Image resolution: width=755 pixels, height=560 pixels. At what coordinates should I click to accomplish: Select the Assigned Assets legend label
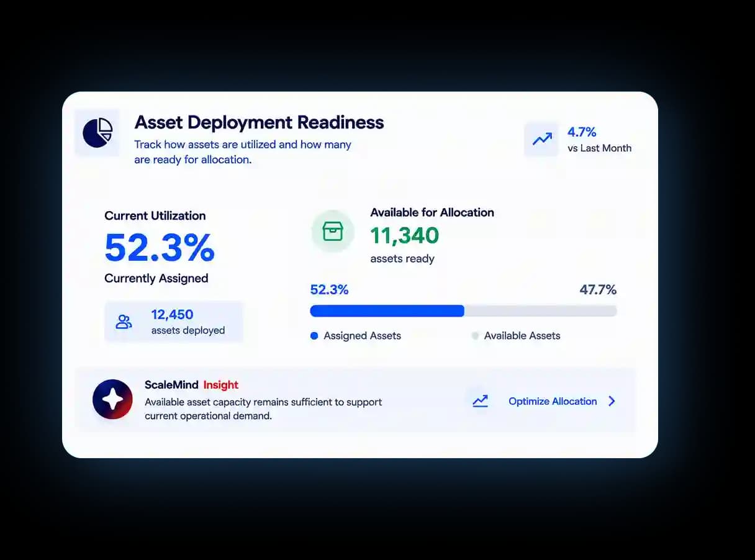click(363, 336)
